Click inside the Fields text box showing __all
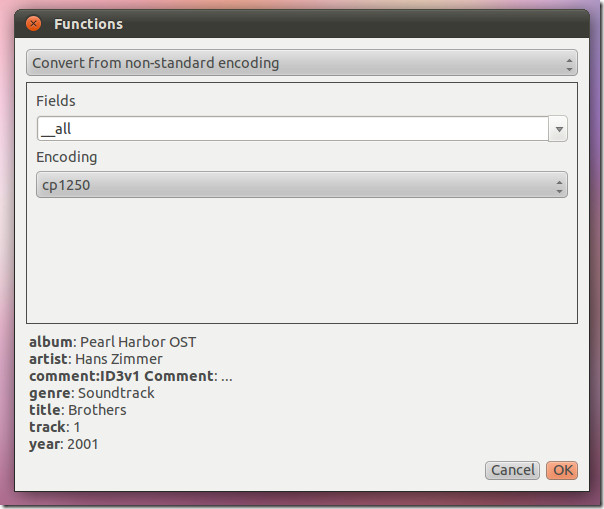The width and height of the screenshot is (604, 509). point(293,129)
